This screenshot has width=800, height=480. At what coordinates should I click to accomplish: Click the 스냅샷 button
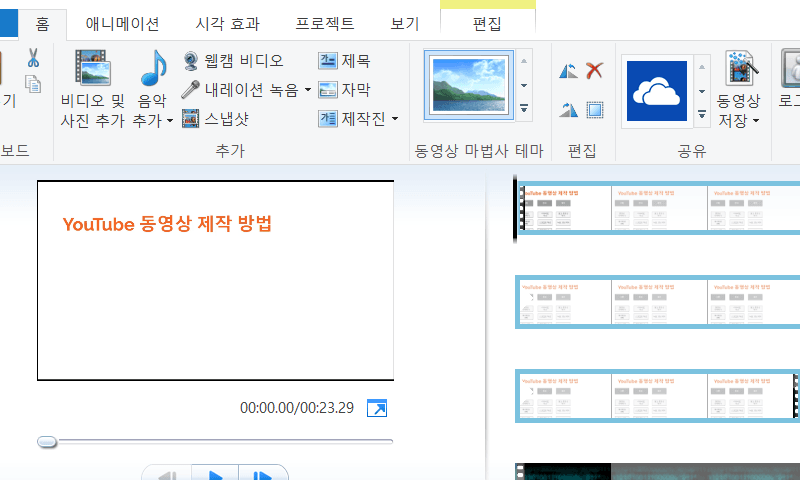click(215, 119)
